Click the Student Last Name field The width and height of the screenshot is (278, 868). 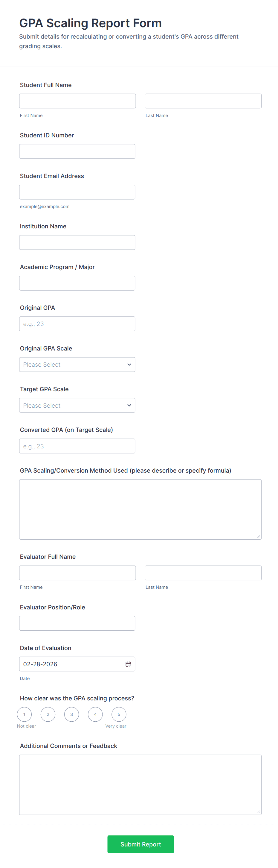(203, 101)
